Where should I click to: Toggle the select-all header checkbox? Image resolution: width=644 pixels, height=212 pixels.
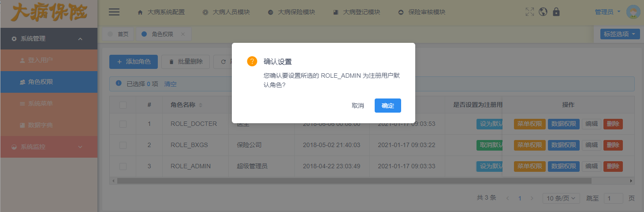123,105
